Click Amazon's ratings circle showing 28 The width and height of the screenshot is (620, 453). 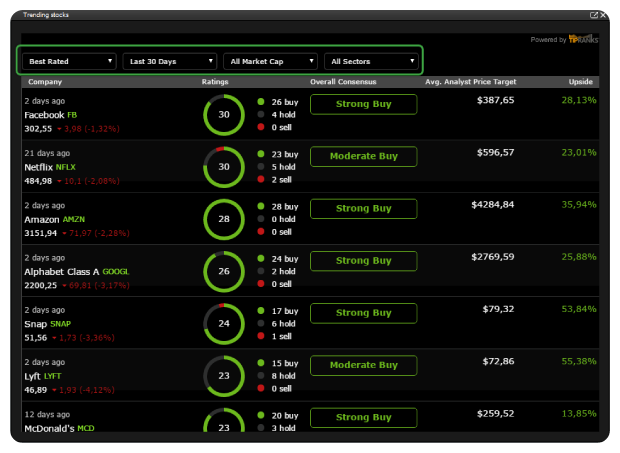pos(224,219)
